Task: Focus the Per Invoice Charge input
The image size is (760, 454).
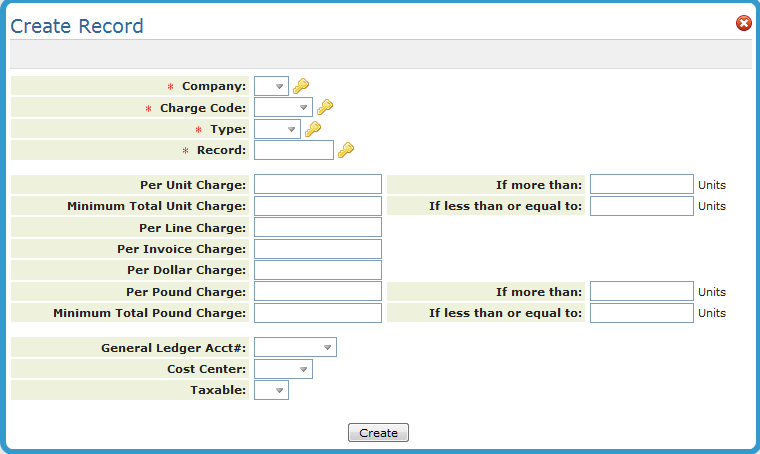Action: (x=318, y=249)
